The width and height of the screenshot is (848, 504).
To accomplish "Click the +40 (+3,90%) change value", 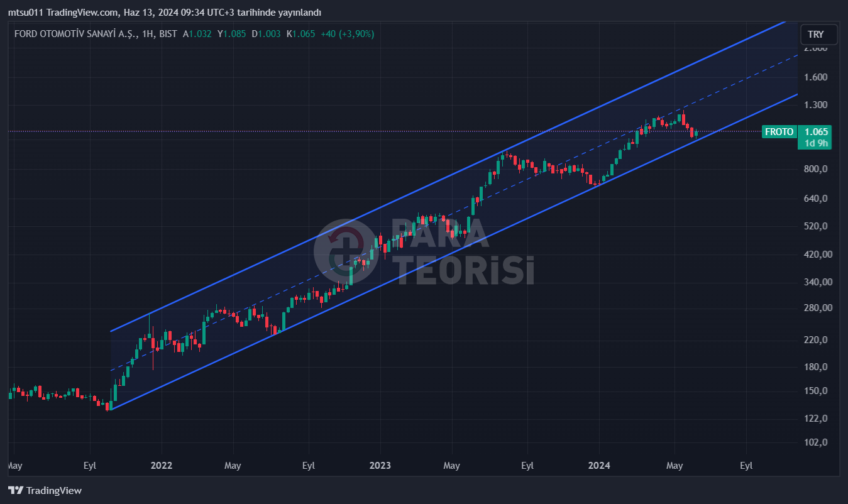I will click(x=348, y=34).
